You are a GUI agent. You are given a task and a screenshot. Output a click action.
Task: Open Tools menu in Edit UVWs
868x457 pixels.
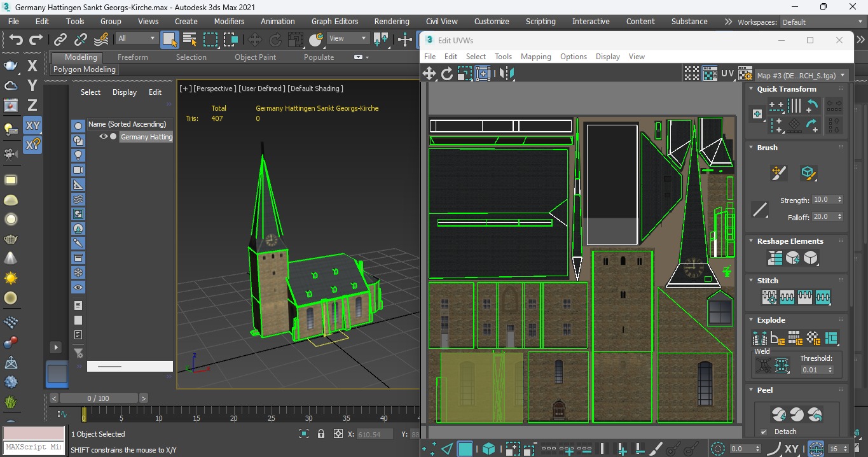pyautogui.click(x=503, y=57)
